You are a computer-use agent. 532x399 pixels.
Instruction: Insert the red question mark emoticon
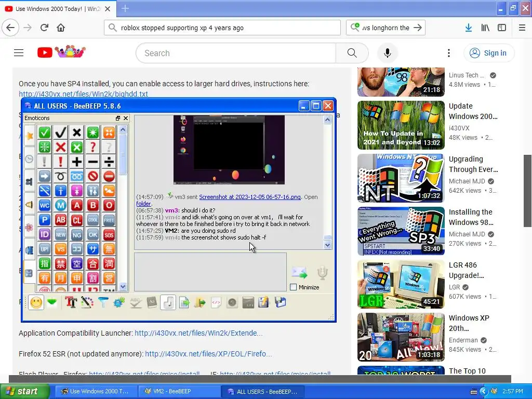(x=92, y=147)
